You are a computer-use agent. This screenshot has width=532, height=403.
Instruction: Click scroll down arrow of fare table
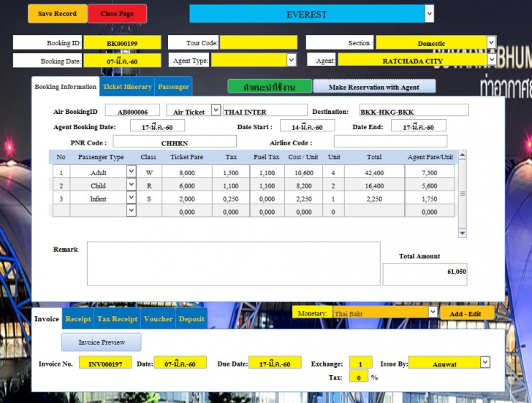pyautogui.click(x=462, y=233)
